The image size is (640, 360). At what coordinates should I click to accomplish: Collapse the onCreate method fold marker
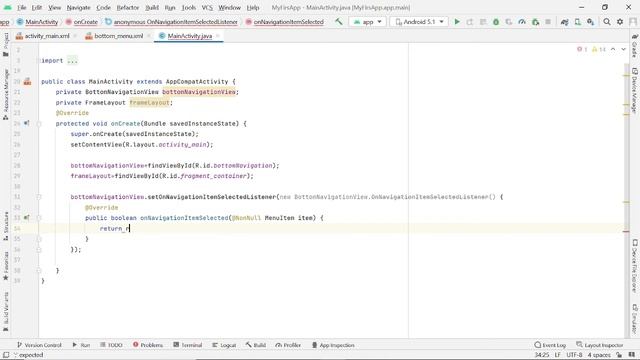(x=39, y=124)
